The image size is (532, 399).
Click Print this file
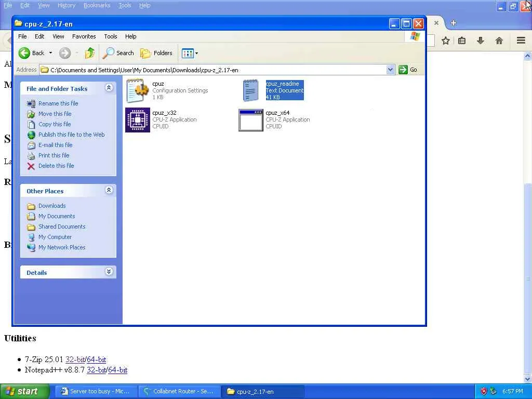[x=54, y=155]
